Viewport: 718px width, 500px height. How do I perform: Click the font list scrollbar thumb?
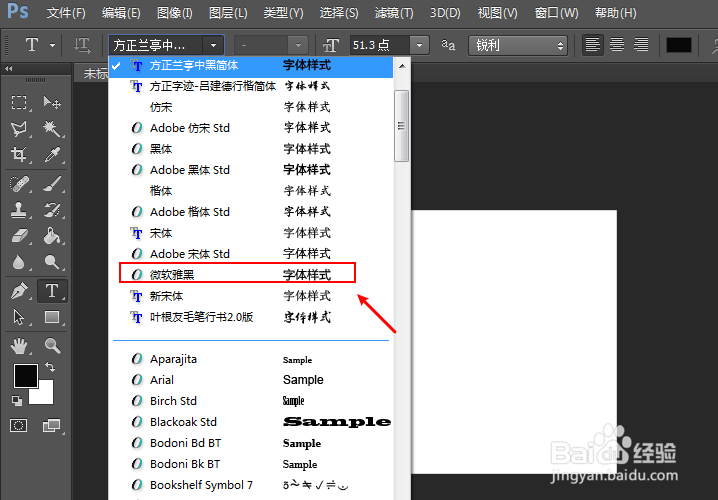click(402, 125)
